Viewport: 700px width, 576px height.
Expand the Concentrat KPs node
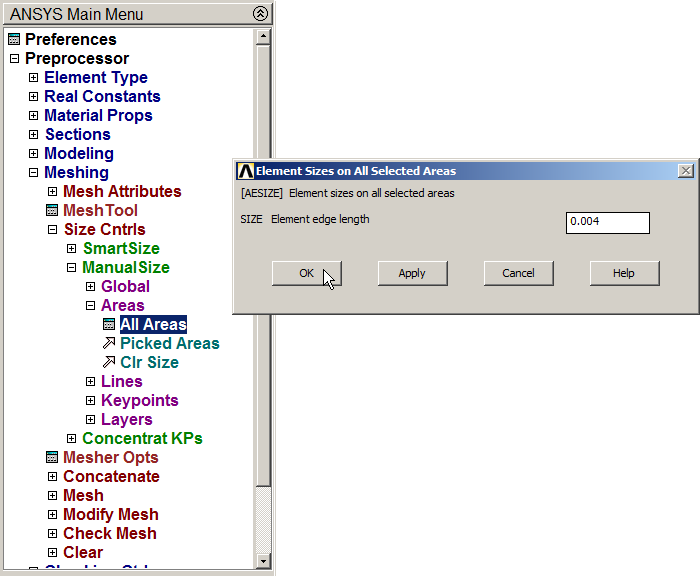[71, 439]
